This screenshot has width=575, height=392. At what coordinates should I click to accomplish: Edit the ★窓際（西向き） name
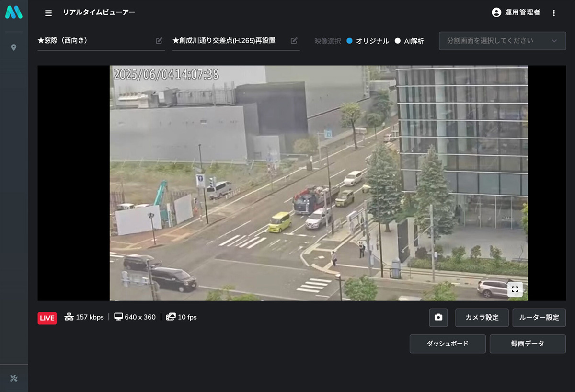159,41
